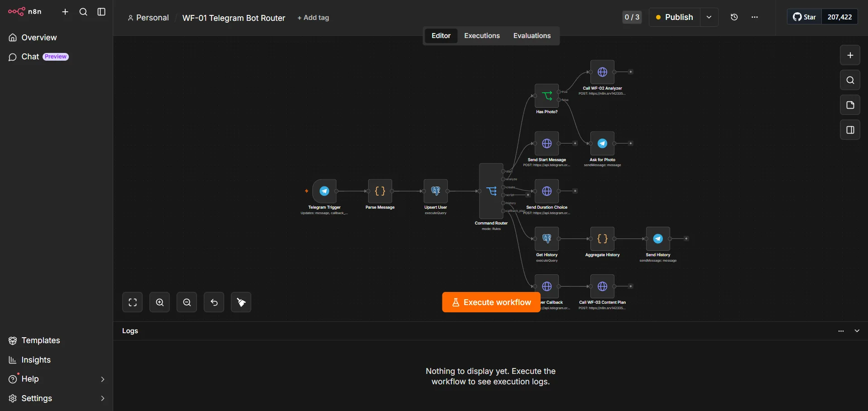Add a tag to the workflow

tap(313, 18)
